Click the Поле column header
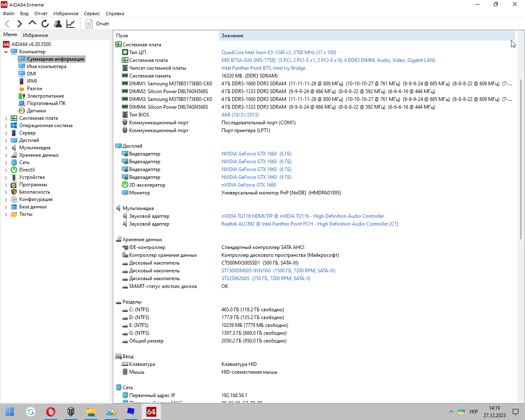This screenshot has width=525, height=420. (x=166, y=36)
